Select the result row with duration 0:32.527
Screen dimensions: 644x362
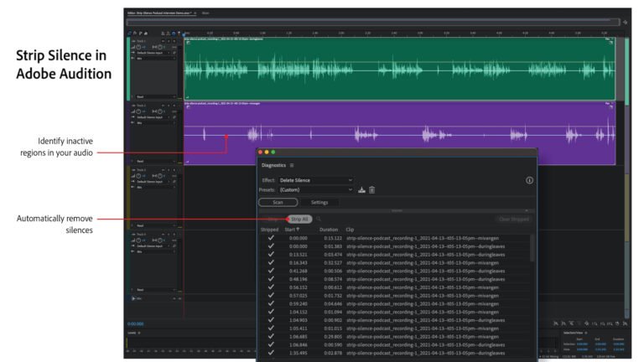tap(394, 262)
